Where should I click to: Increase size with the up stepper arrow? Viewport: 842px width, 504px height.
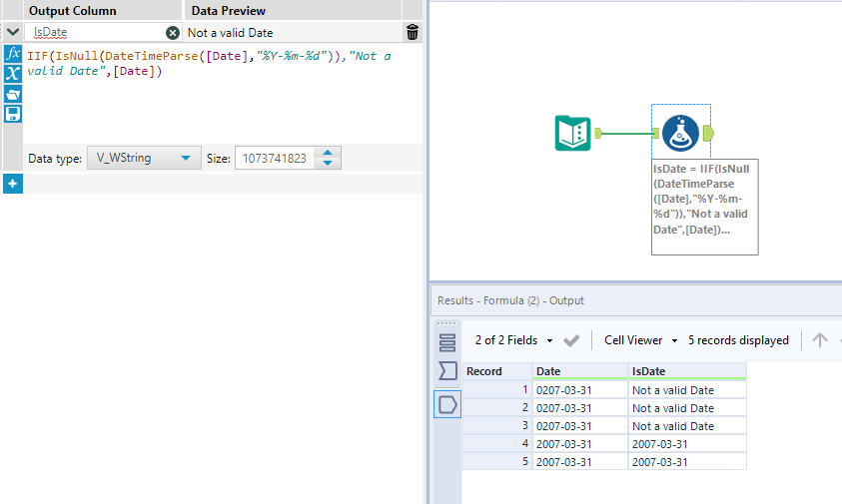click(328, 153)
